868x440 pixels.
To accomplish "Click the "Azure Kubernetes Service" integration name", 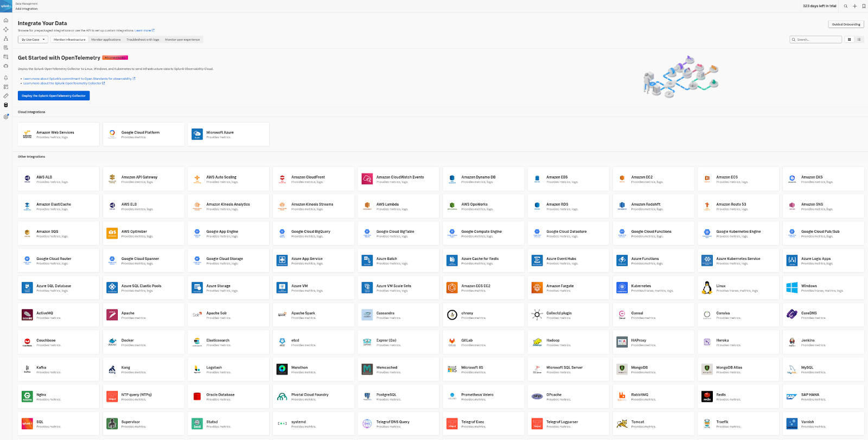I will pos(738,259).
